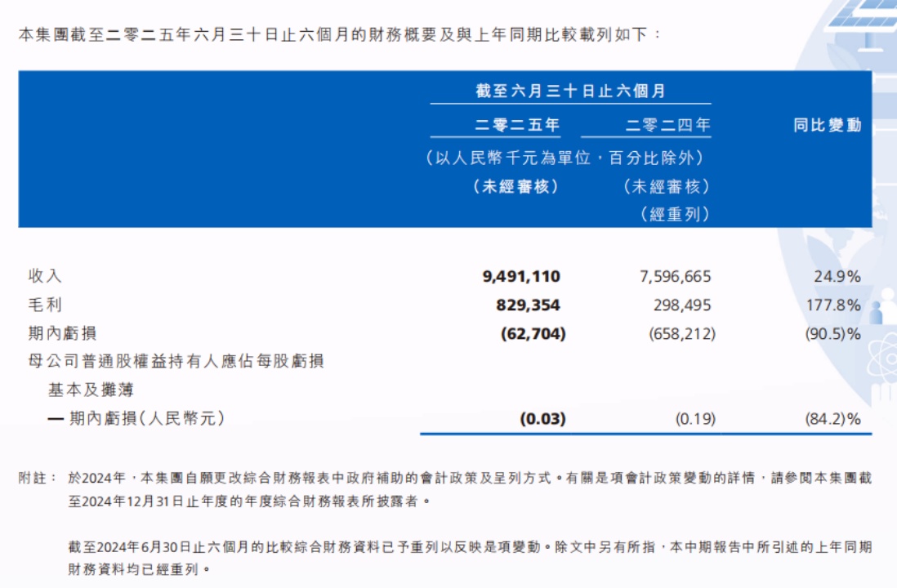Select the per-share value (0.19)

(695, 419)
